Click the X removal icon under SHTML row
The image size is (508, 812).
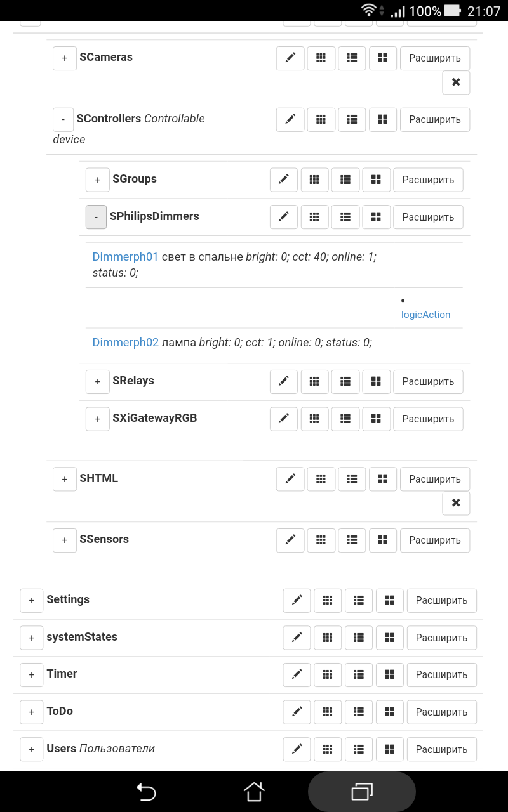tap(456, 503)
